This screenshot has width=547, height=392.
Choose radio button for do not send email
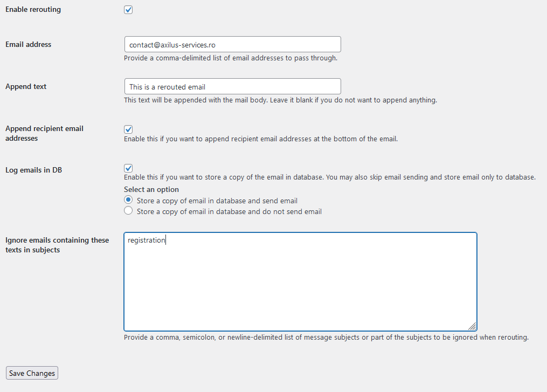[x=128, y=210]
